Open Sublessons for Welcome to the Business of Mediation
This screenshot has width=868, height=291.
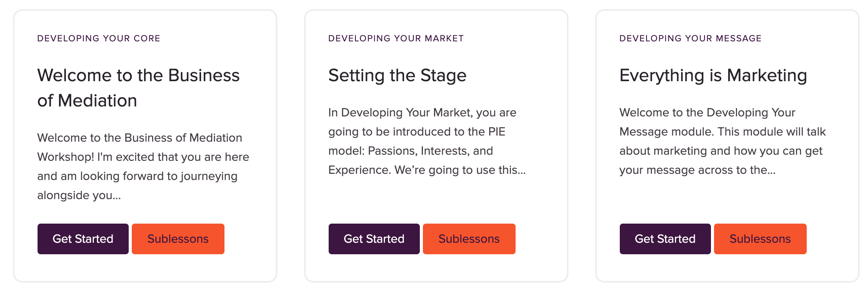pyautogui.click(x=178, y=239)
